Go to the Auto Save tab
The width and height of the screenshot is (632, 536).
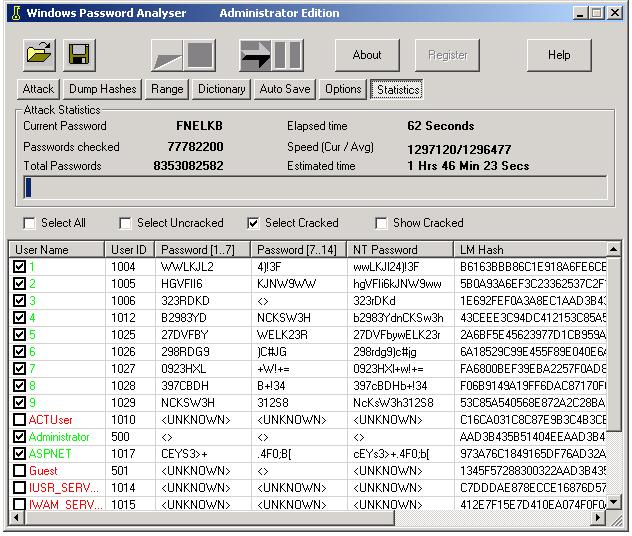(x=285, y=89)
